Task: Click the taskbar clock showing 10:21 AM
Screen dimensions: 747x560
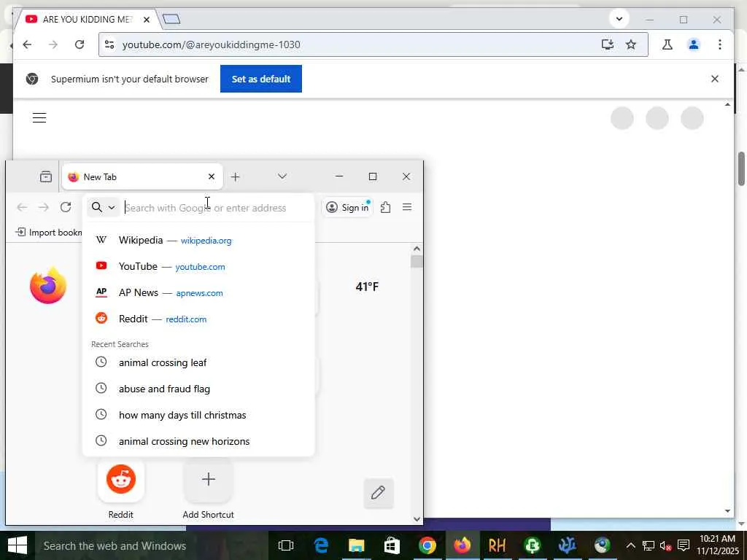Action: 718,545
